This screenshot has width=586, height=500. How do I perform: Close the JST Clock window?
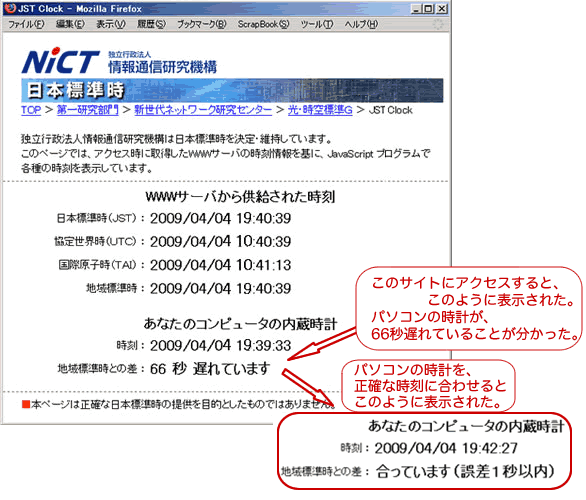point(441,9)
